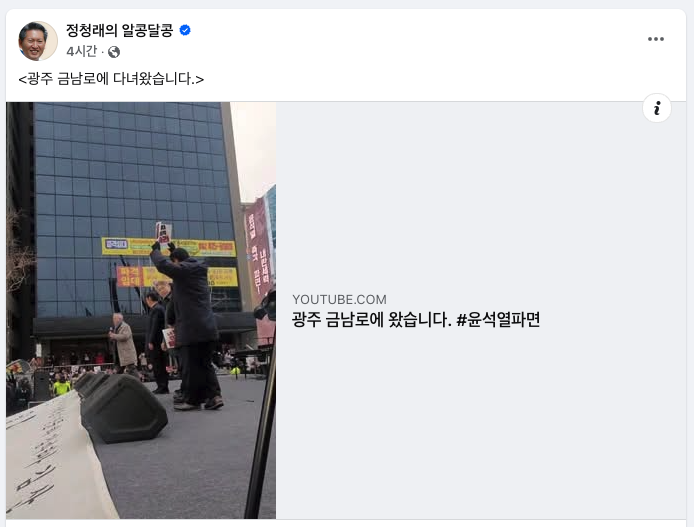Viewport: 694px width, 527px height.
Task: Click the #윤석열파면 hashtag in the title
Action: click(x=498, y=319)
